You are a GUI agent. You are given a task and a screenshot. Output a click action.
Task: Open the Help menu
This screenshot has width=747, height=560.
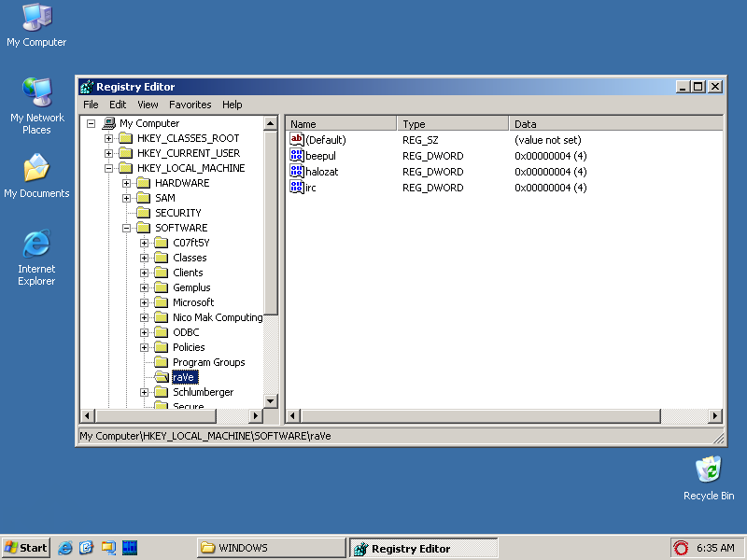pos(232,105)
